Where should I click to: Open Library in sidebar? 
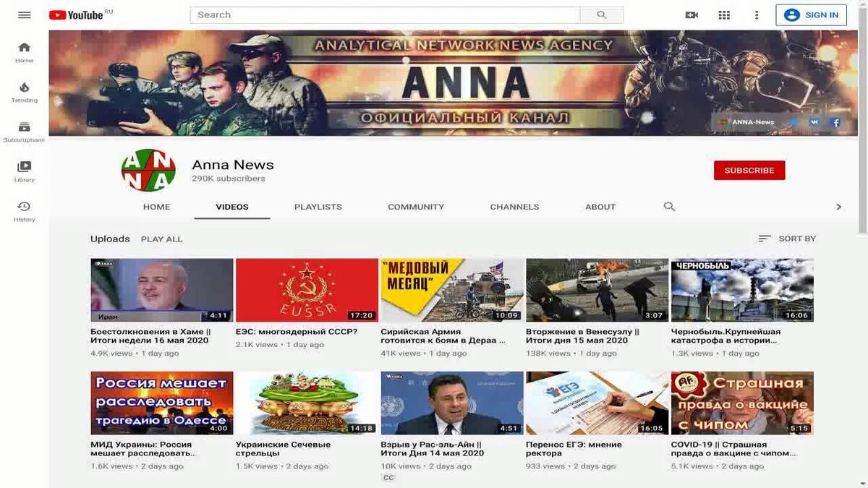24,171
